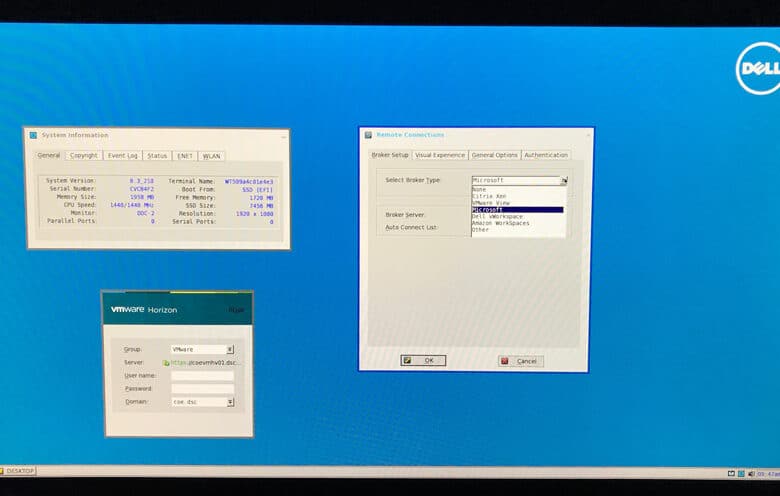This screenshot has width=780, height=496.
Task: Click the Auto Connect List label
Action: coord(411,227)
